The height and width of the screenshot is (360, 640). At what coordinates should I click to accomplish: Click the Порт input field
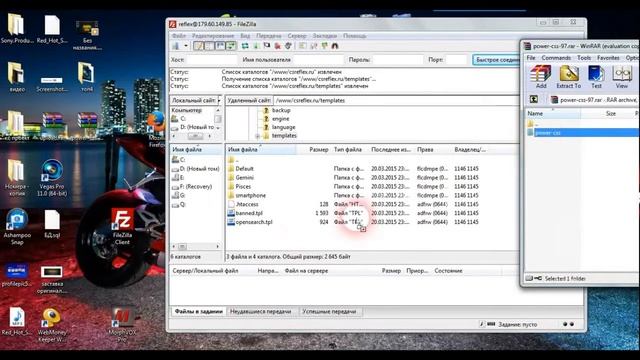(x=456, y=60)
